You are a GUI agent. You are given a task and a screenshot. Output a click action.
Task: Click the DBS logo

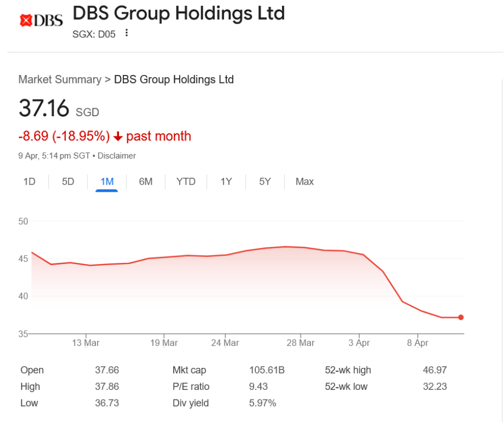pos(41,20)
